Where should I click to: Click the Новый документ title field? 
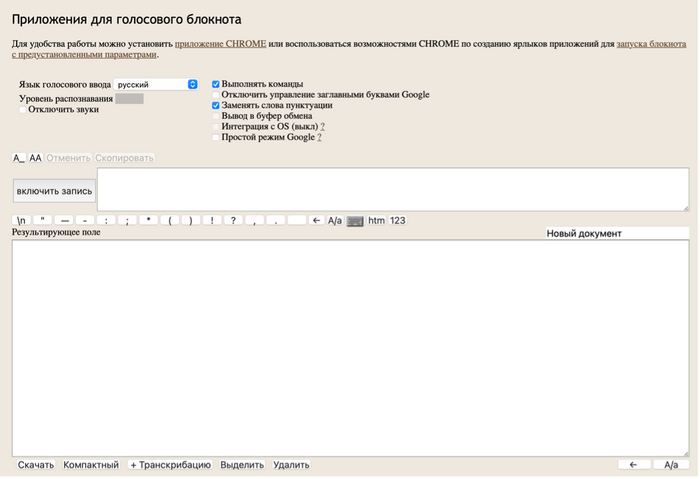[617, 233]
